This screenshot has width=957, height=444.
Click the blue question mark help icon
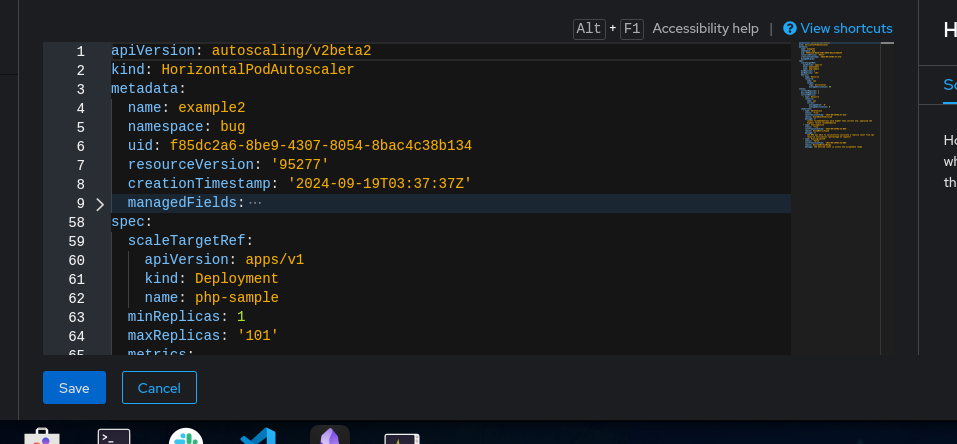(x=790, y=29)
